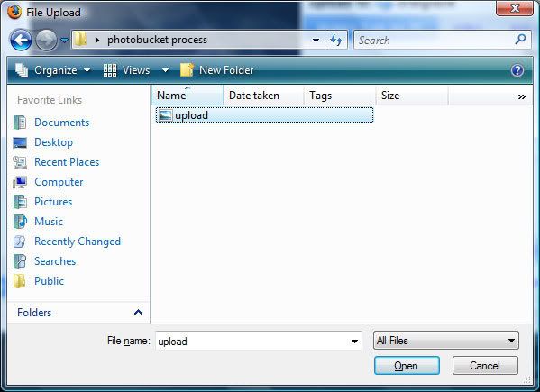Click the blue Back arrow button

tap(21, 41)
